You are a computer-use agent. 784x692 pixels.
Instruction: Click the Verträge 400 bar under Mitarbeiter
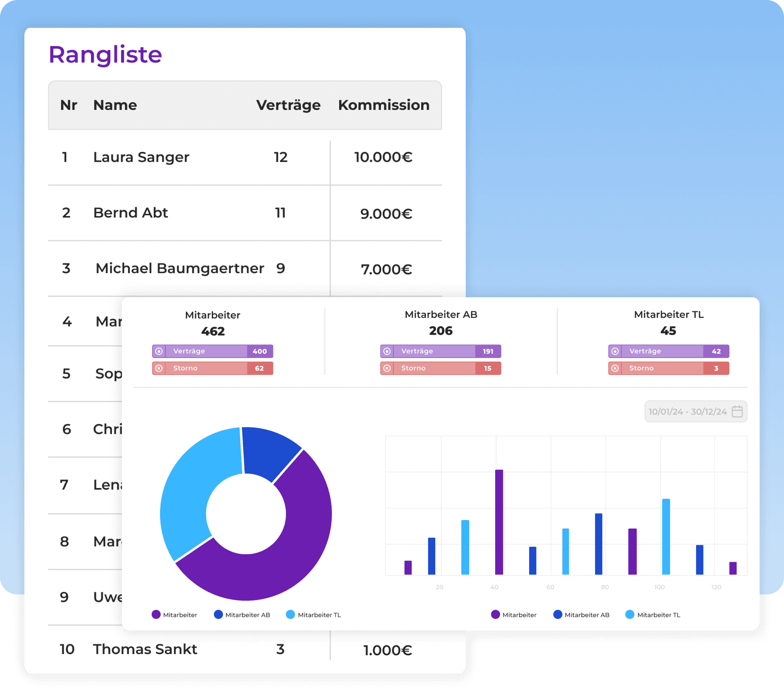click(x=213, y=351)
